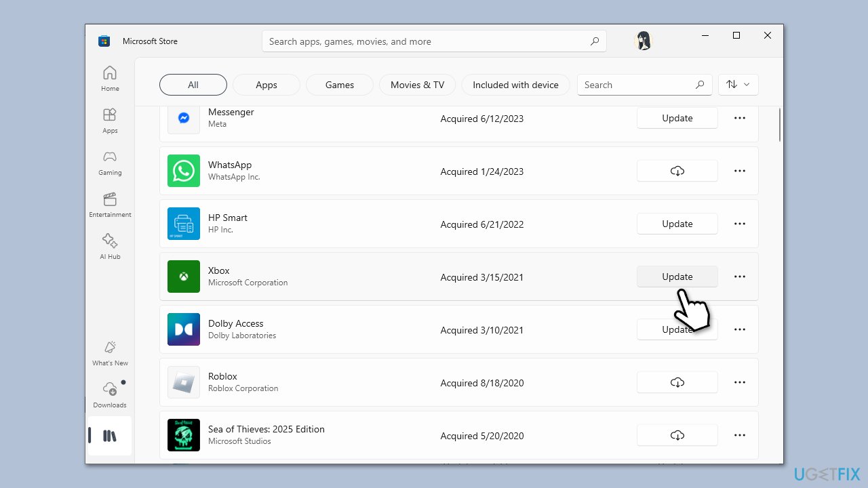Open the sort order dropdown
Viewport: 868px width, 488px height.
[x=738, y=84]
